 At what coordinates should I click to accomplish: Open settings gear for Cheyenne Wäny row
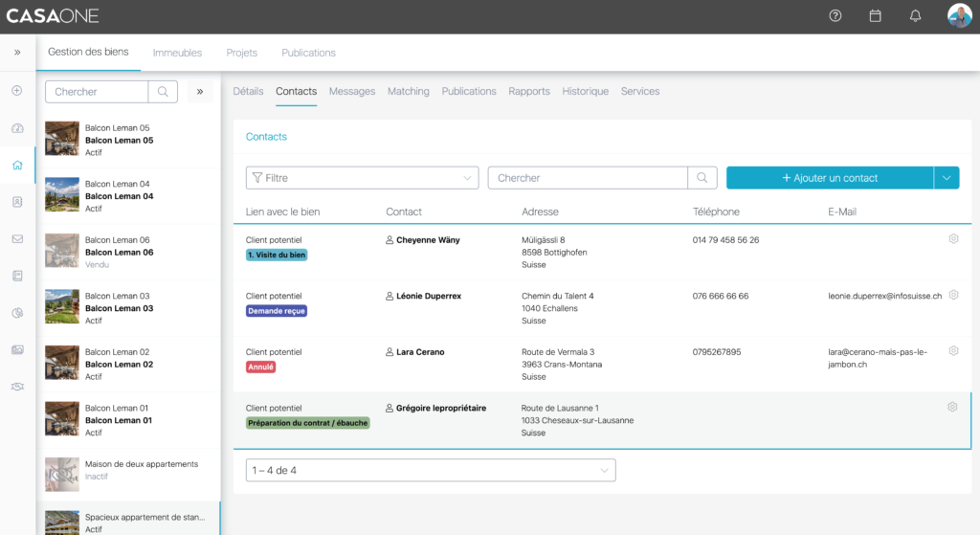pos(953,239)
